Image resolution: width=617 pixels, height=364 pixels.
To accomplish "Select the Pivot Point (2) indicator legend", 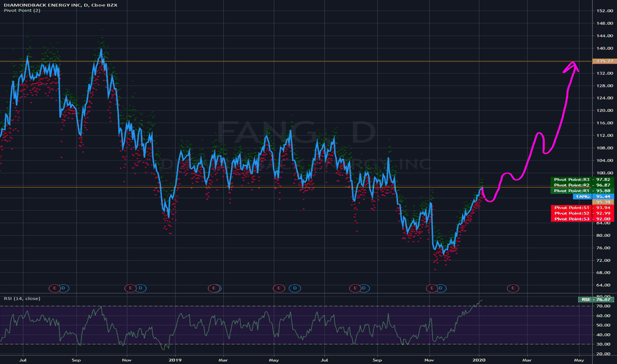I will tap(22, 10).
